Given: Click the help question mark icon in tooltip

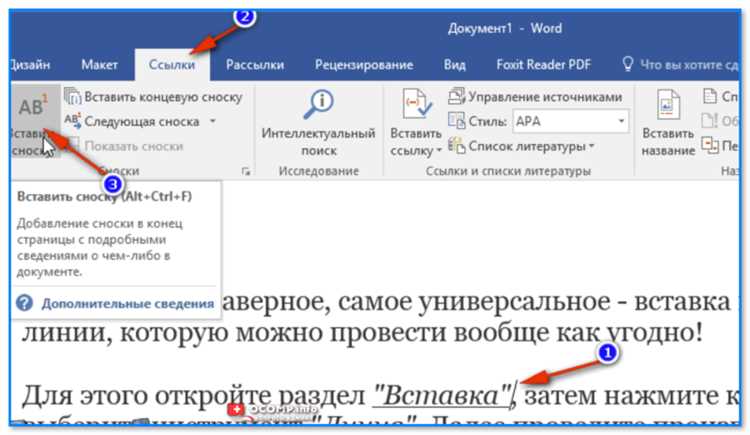Looking at the screenshot, I should (x=24, y=303).
